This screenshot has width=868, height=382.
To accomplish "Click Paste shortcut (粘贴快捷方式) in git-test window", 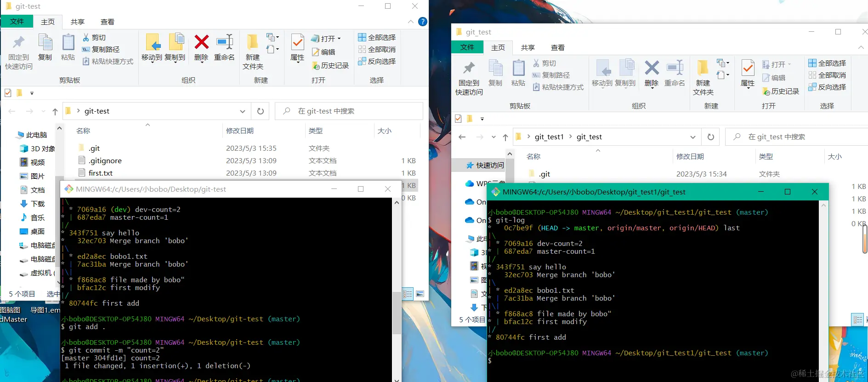I will click(108, 61).
